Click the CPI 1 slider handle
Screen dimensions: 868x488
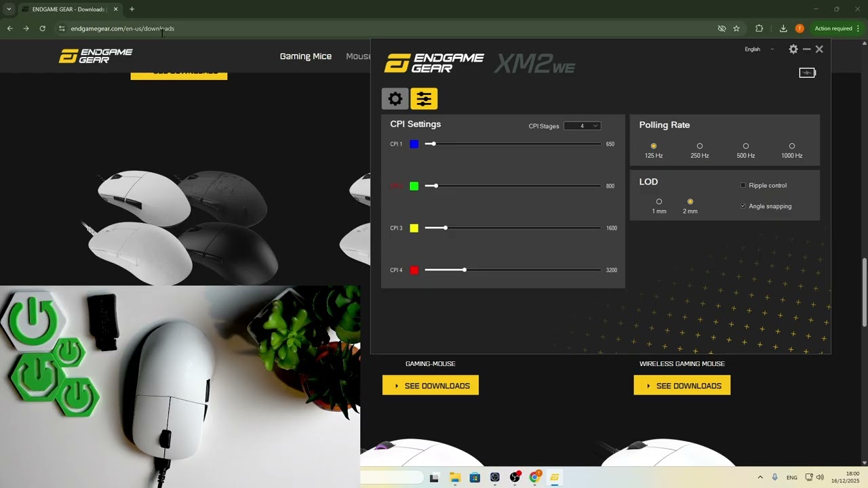433,144
